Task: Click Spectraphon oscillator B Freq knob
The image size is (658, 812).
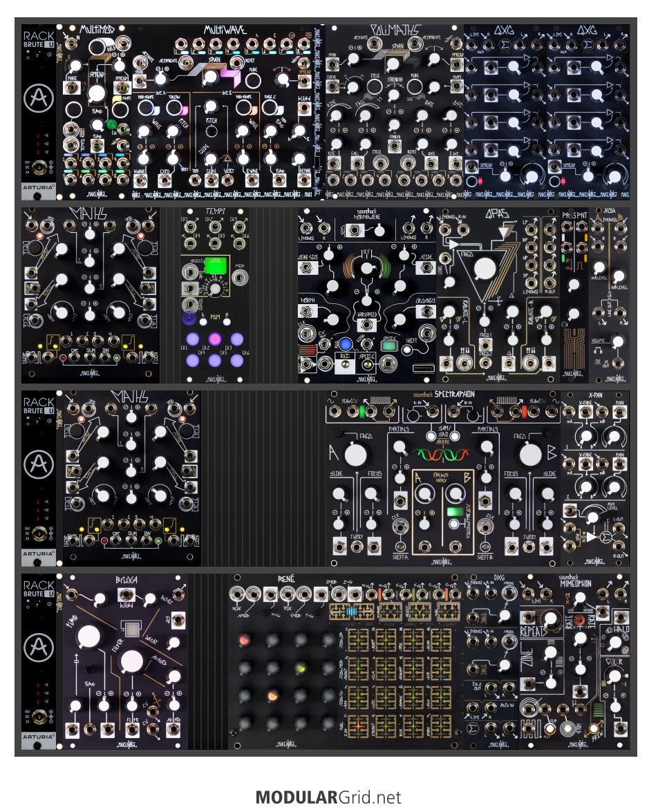Action: tap(531, 454)
